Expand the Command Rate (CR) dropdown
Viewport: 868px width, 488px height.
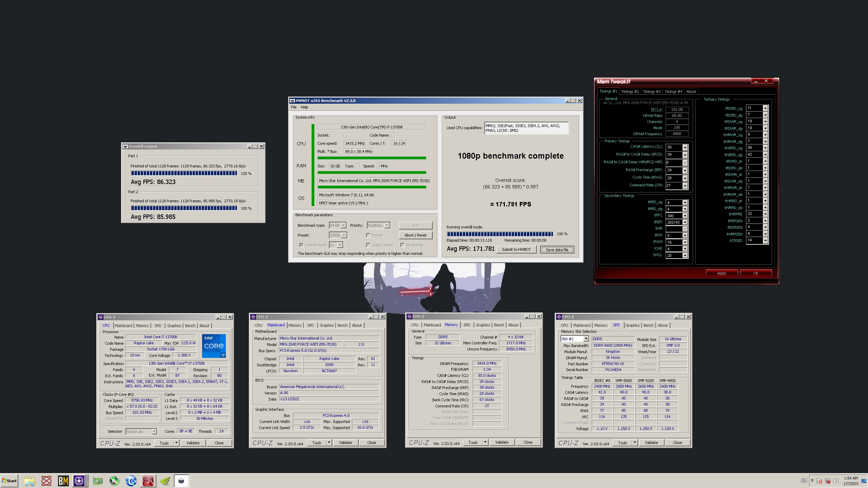[x=685, y=185]
